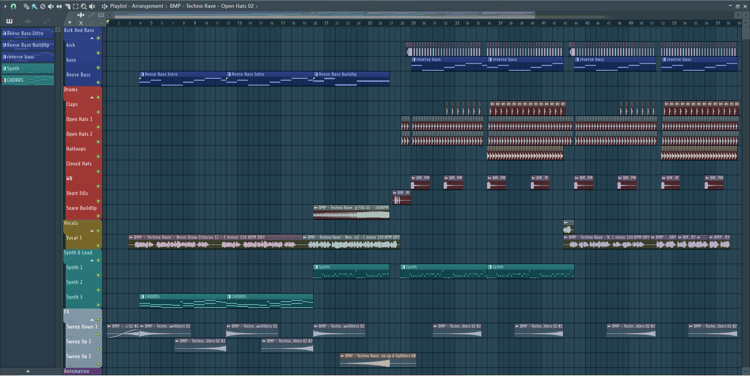Select the Snare BuildUp audio clip

coord(351,212)
